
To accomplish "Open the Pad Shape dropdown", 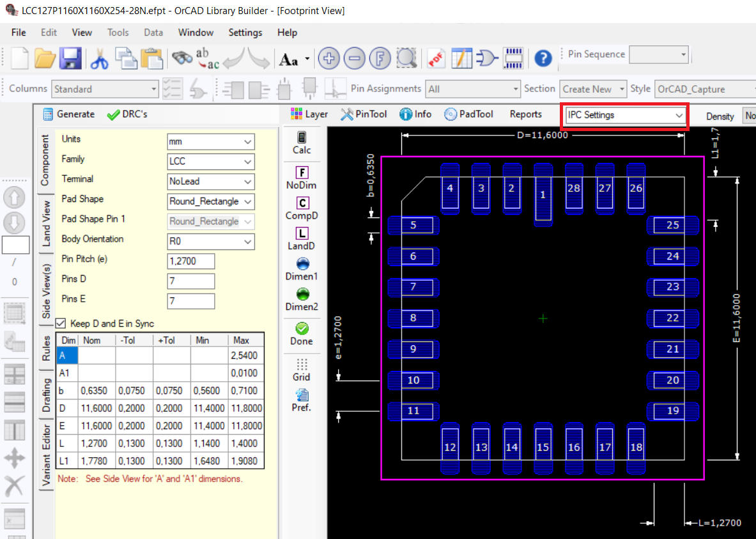I will pyautogui.click(x=211, y=201).
